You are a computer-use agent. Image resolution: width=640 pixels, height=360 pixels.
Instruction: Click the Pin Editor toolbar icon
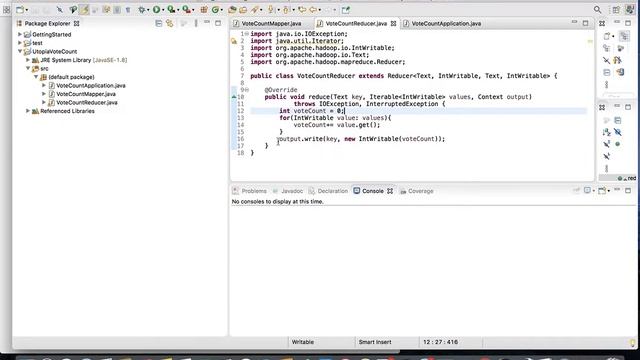click(346, 10)
